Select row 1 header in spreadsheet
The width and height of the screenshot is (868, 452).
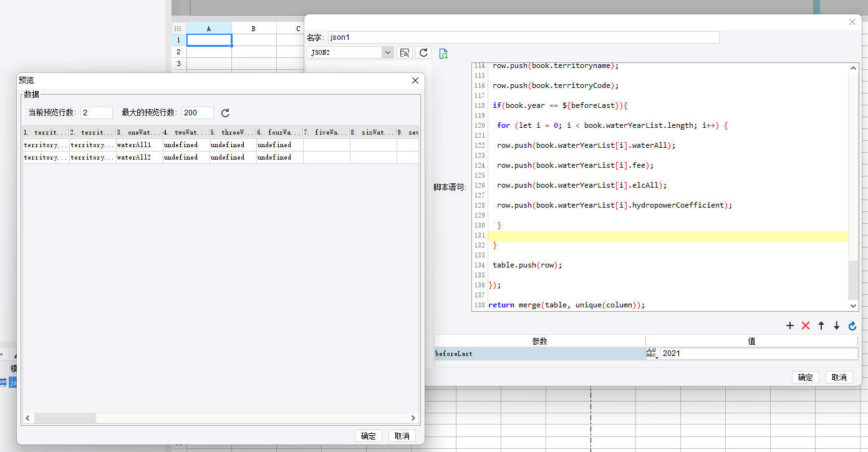179,40
